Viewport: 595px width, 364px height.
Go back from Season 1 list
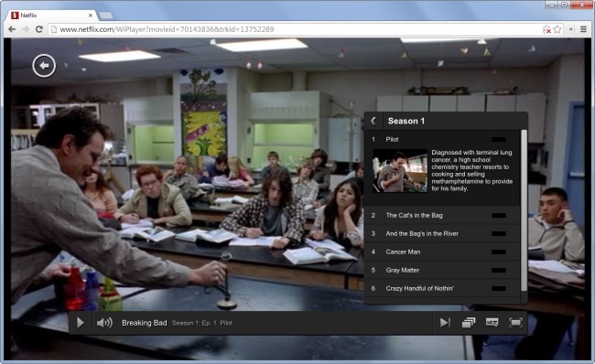[373, 121]
